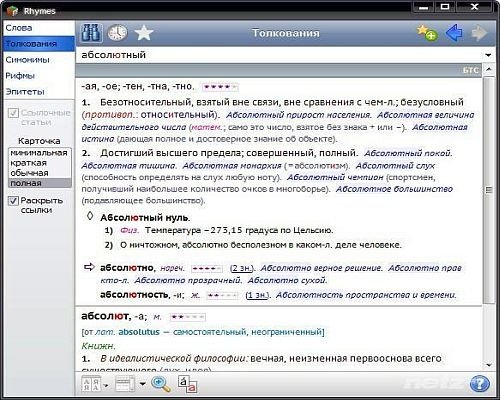Toggle the Ссылочные статьи checkbox

[x=13, y=113]
